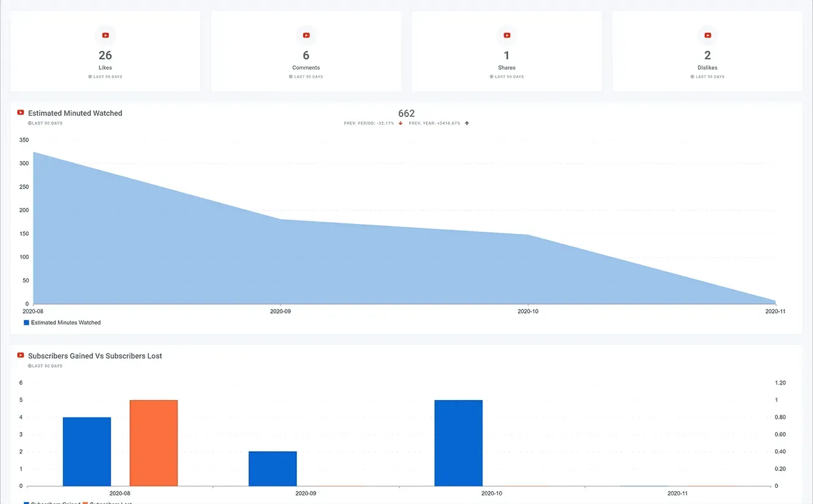The height and width of the screenshot is (504, 813).
Task: Click the 2020-09 blue subscribers gained bar
Action: point(273,469)
